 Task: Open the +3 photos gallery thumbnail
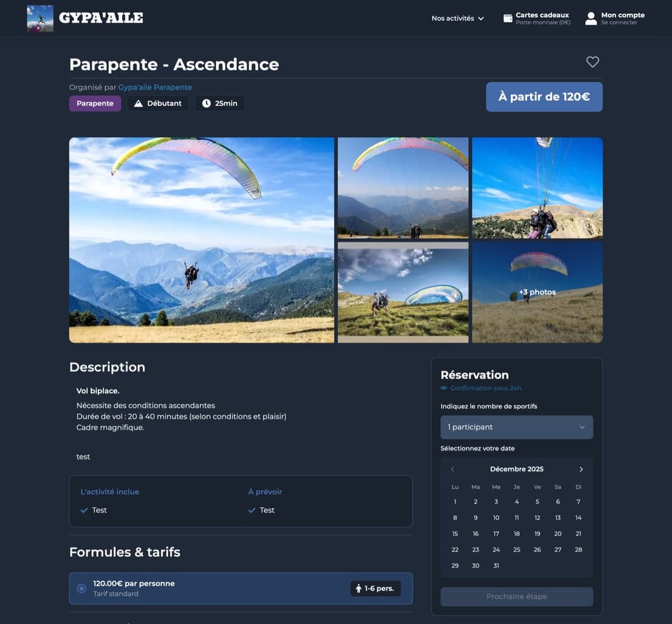click(537, 292)
